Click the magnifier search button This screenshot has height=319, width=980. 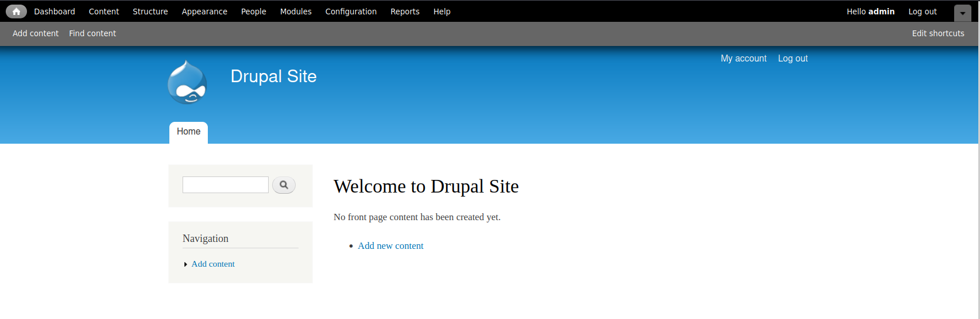pyautogui.click(x=284, y=185)
